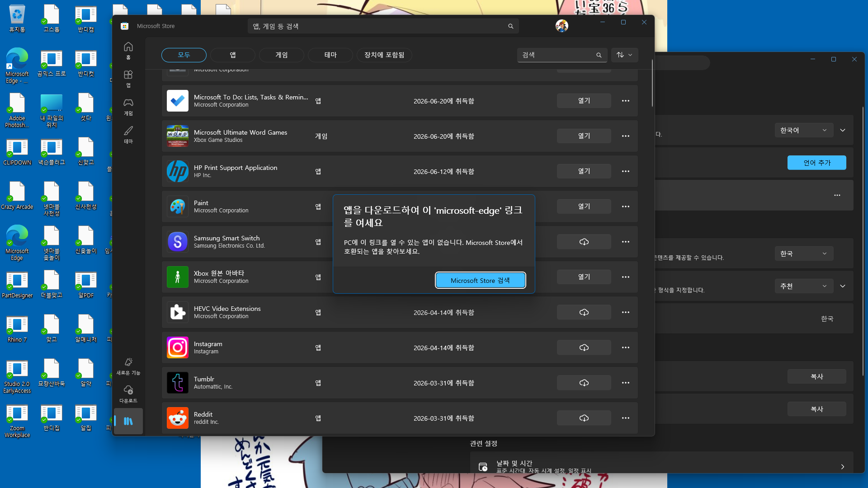Click 언어 추가 in the Settings window
This screenshot has width=868, height=488.
click(816, 163)
